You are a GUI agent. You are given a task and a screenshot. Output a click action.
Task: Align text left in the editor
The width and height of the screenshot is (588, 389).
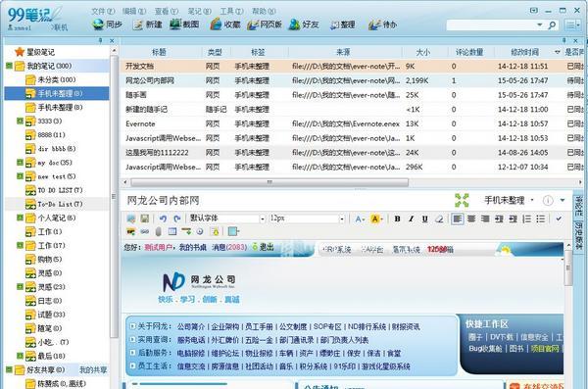tap(457, 219)
